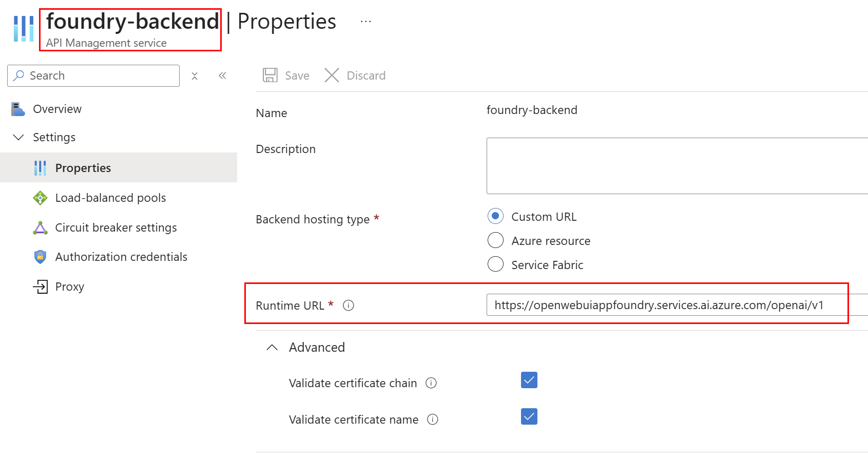Viewport: 868px width, 457px height.
Task: Open Load-balanced pools from sidebar
Action: 110,198
